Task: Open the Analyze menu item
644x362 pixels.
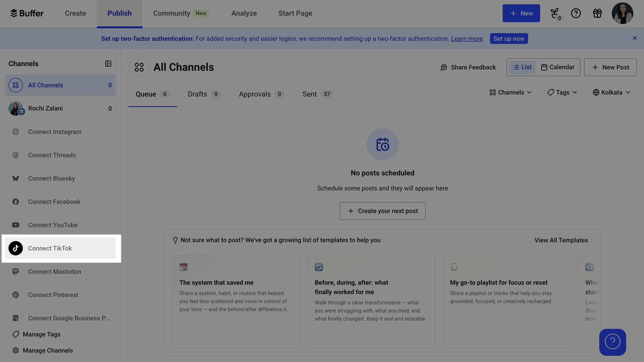Action: 244,13
